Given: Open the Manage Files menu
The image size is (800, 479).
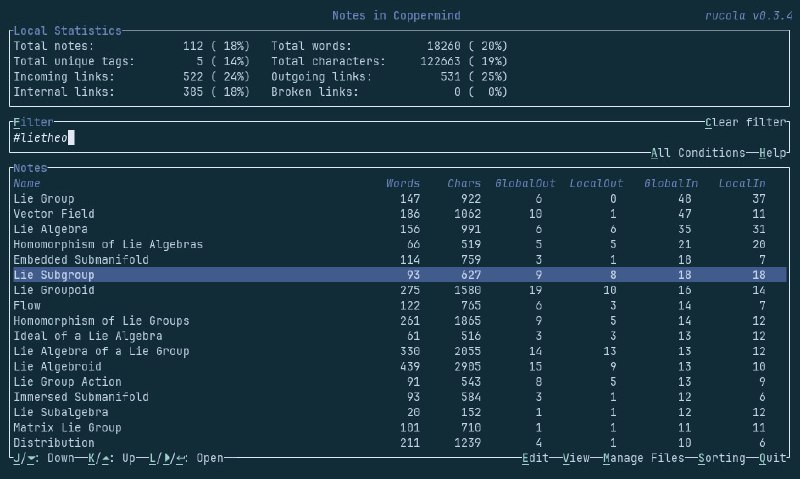Looking at the screenshot, I should click(x=644, y=458).
